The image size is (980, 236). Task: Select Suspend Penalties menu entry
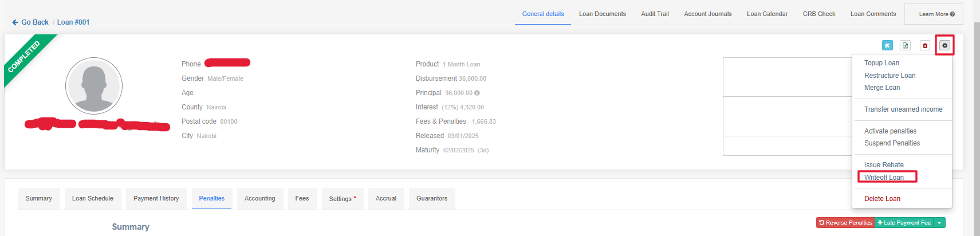892,143
